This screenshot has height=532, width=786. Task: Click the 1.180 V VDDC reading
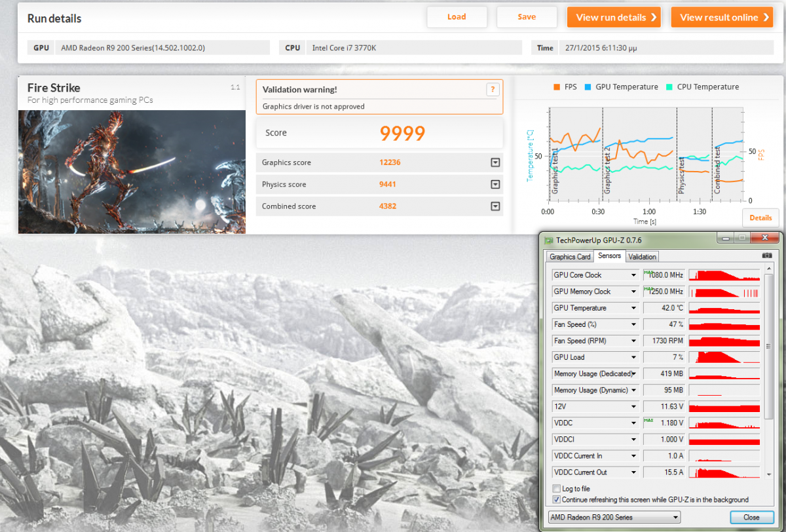coord(664,423)
